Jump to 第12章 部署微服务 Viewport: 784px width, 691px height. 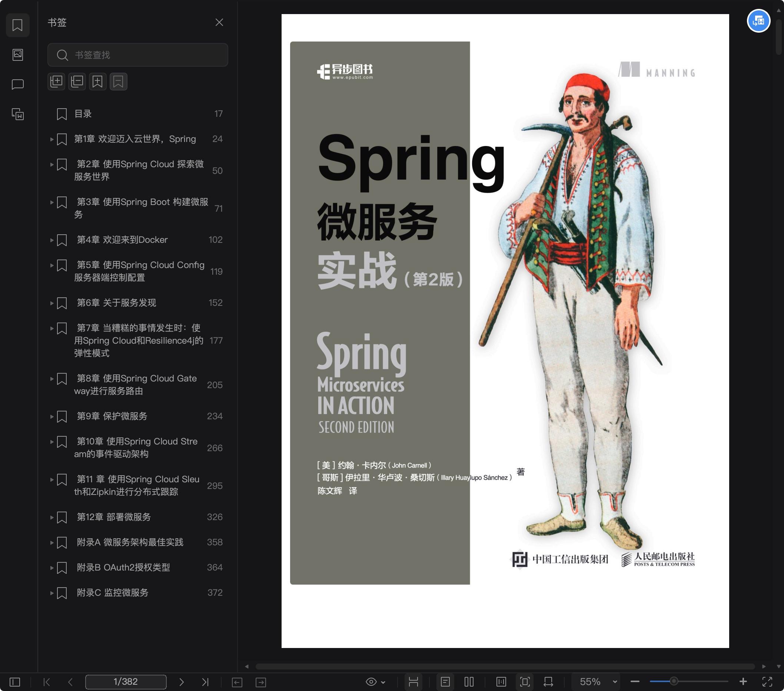[x=114, y=517]
